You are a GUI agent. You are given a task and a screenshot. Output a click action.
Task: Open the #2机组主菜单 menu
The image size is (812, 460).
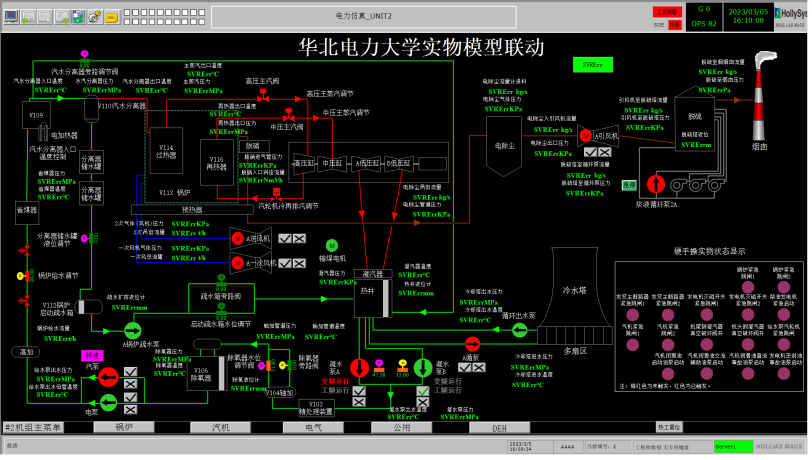click(x=33, y=427)
